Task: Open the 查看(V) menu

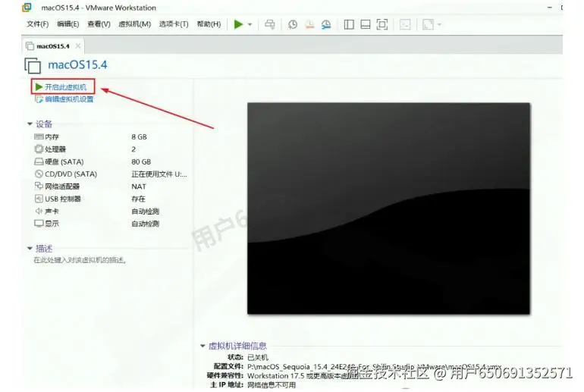Action: coord(99,24)
